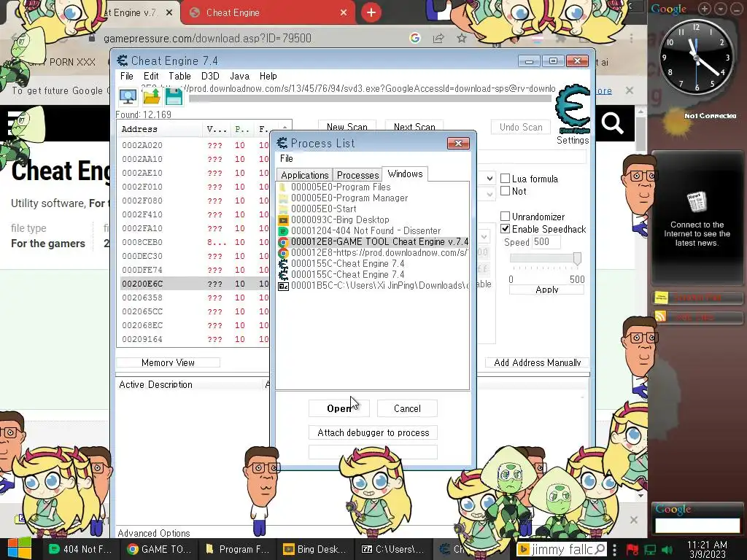Open the D3D menu

coord(210,76)
